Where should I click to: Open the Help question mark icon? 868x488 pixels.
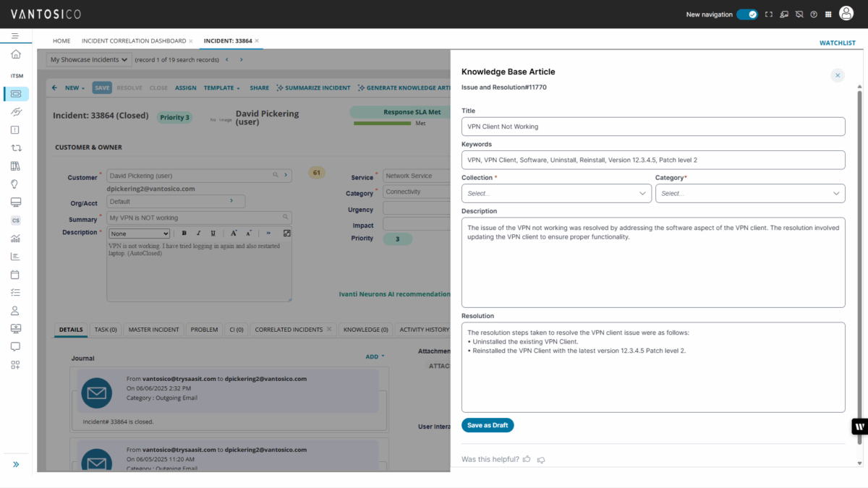pyautogui.click(x=813, y=14)
